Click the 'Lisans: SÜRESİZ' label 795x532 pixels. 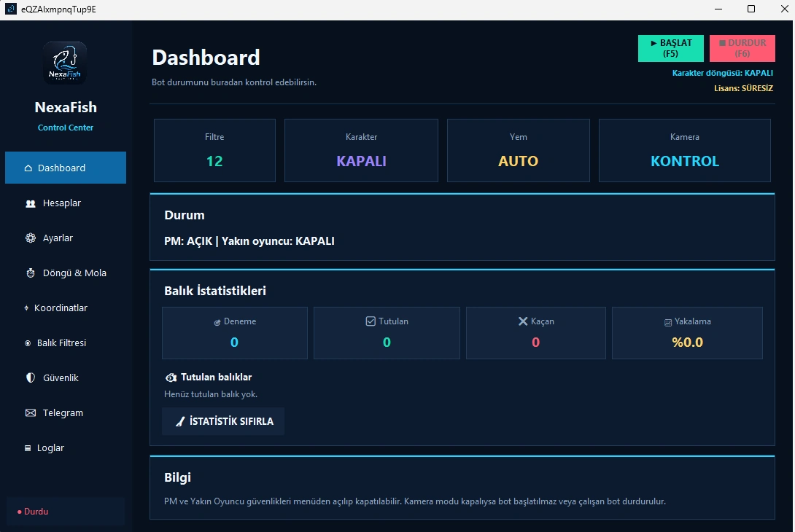[x=743, y=88]
